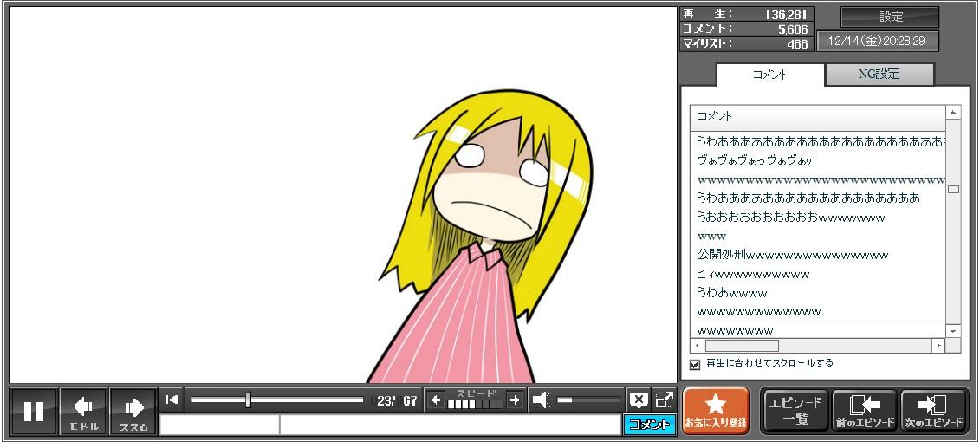
Task: Hide comments overlay with X icon
Action: (x=639, y=400)
